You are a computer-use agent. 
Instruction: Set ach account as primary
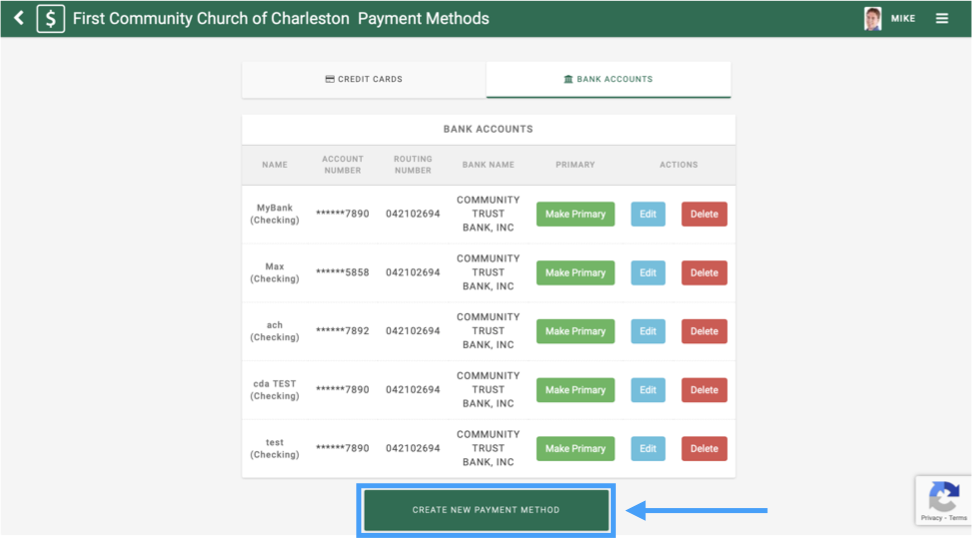(x=575, y=331)
